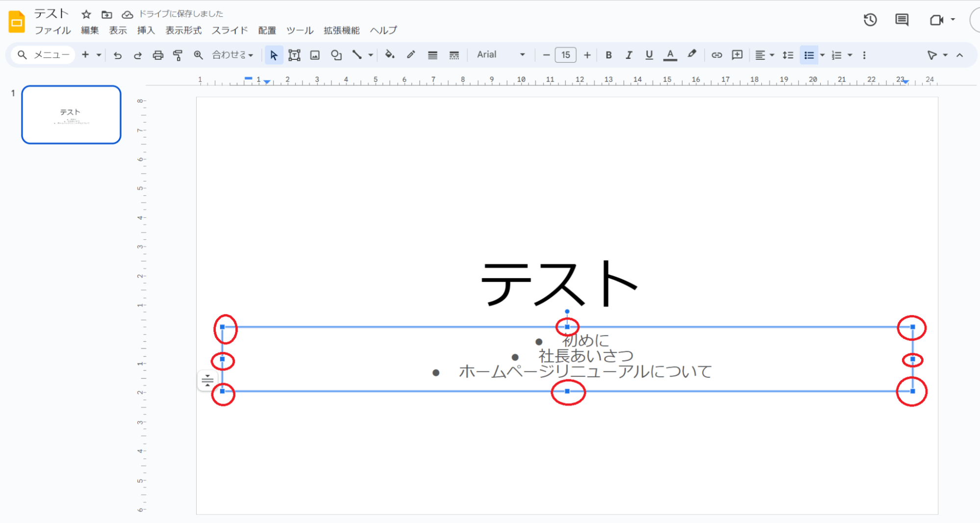Open the 挿入 menu
This screenshot has height=523, width=980.
pos(146,30)
